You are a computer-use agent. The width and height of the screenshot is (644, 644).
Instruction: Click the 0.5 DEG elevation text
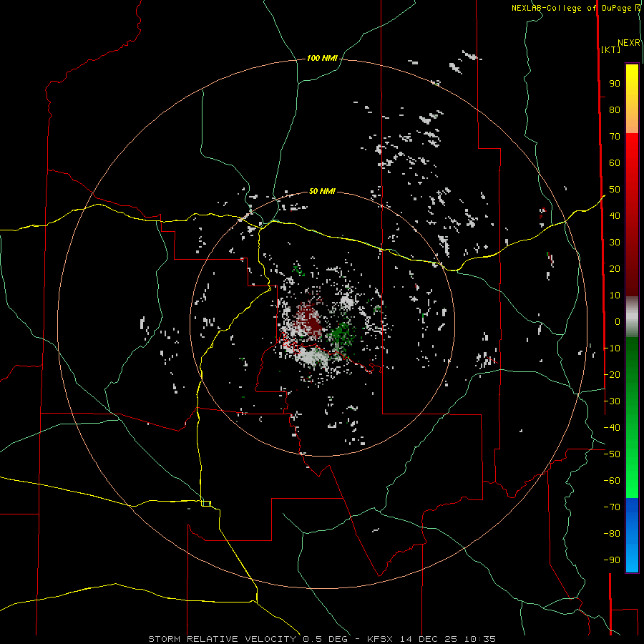[x=326, y=639]
